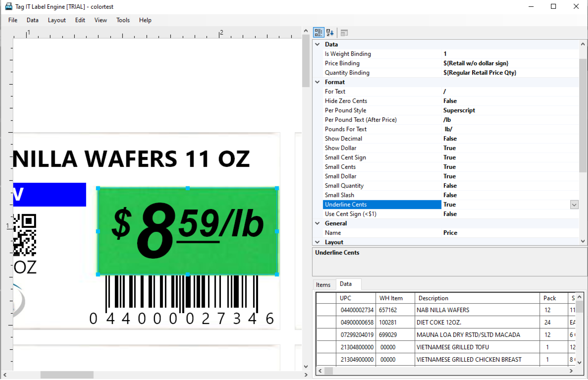Open the Help menu

pyautogui.click(x=145, y=20)
